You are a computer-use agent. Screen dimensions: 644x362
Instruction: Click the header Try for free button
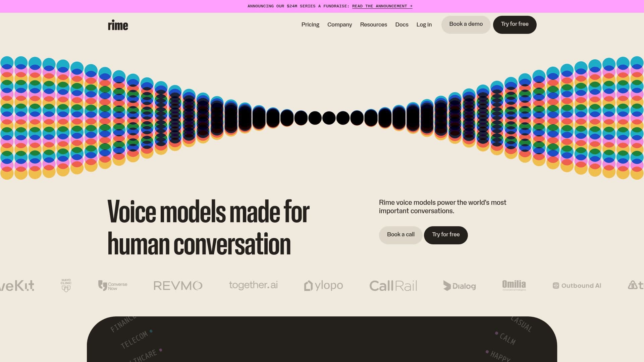pyautogui.click(x=515, y=24)
